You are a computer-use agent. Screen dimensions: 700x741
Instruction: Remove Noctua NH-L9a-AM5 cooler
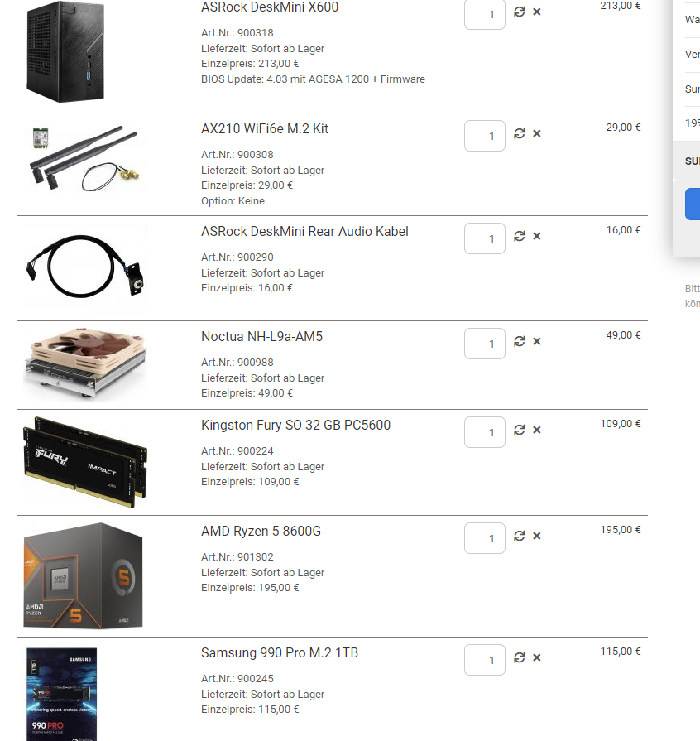pos(536,341)
